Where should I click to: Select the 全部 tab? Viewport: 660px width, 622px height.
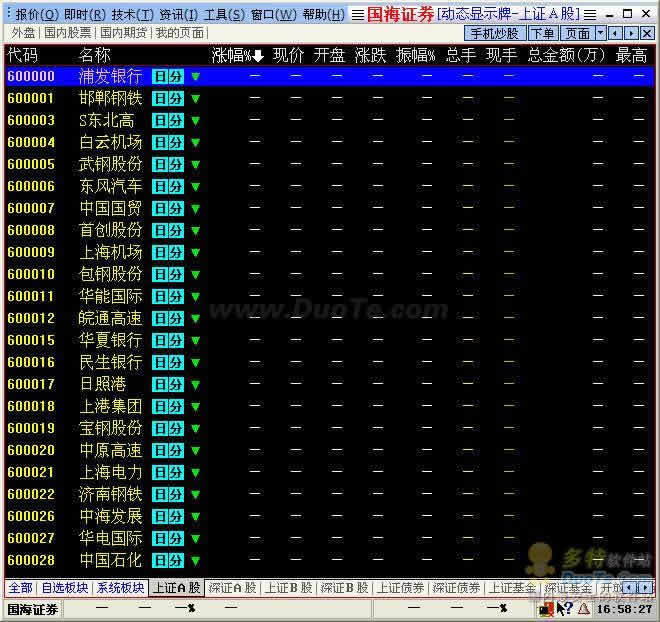[20, 587]
